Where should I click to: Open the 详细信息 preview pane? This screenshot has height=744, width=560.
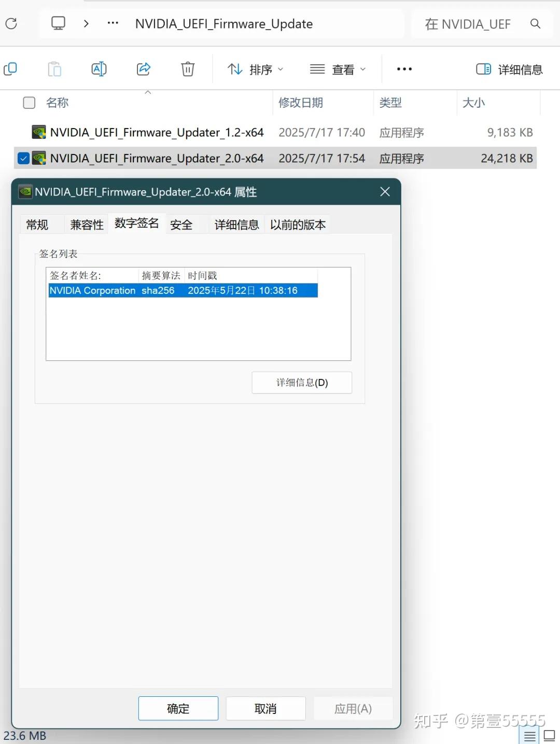click(x=509, y=69)
